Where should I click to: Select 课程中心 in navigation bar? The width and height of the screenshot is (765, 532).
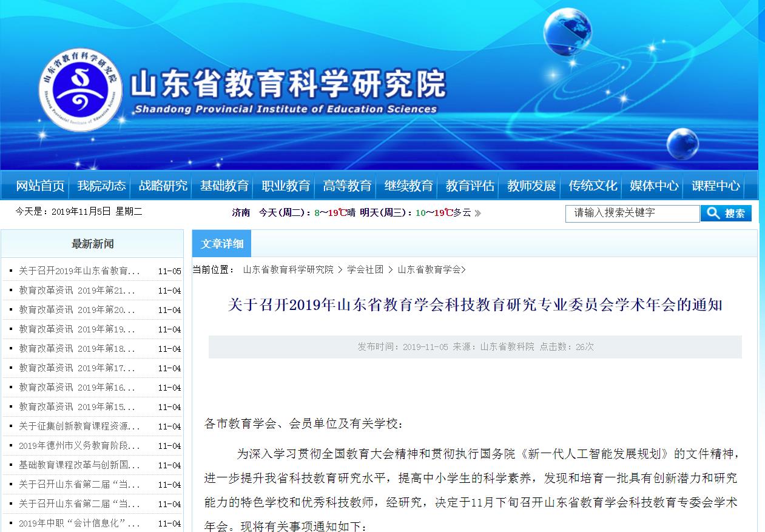(x=716, y=186)
